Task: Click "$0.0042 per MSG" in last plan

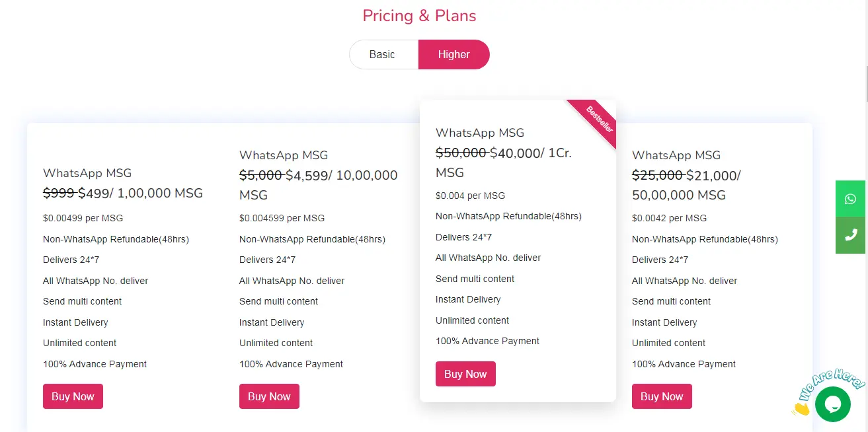Action: 669,218
